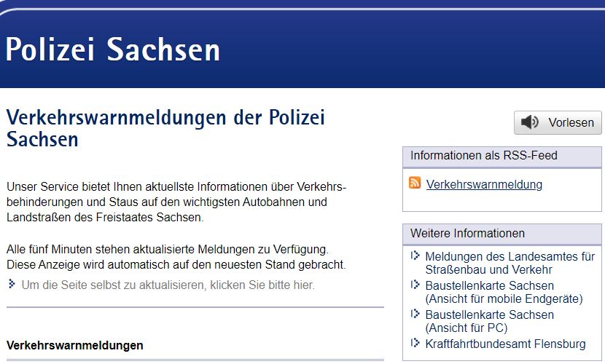Click text 'Alle fünf Minuten stehen aktualisierte Meldungen'
The width and height of the screenshot is (605, 364).
click(x=168, y=249)
